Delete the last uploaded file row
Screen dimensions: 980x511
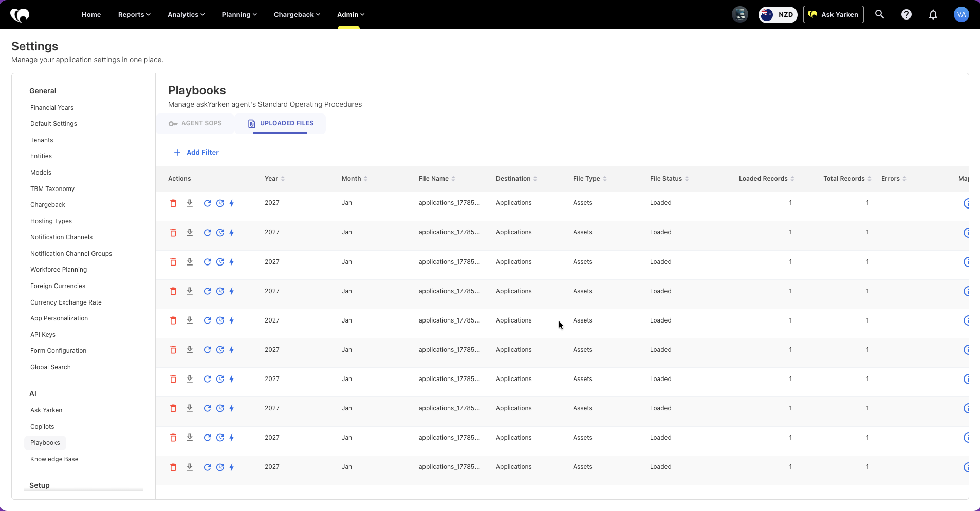(x=173, y=467)
